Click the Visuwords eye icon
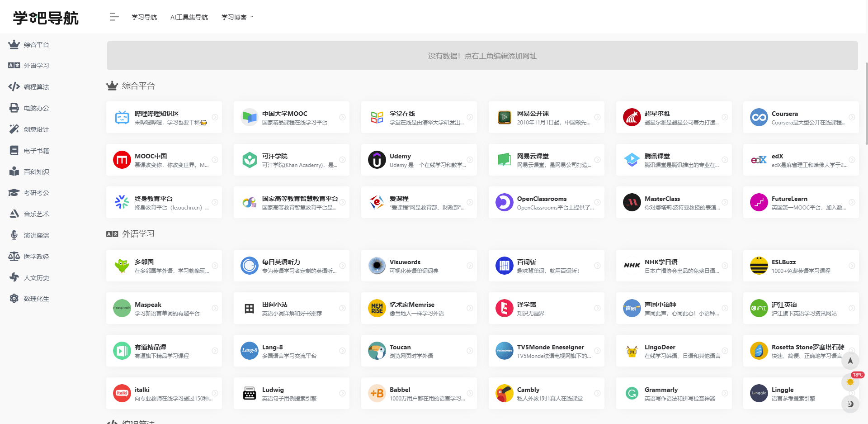This screenshot has width=868, height=424. [377, 266]
